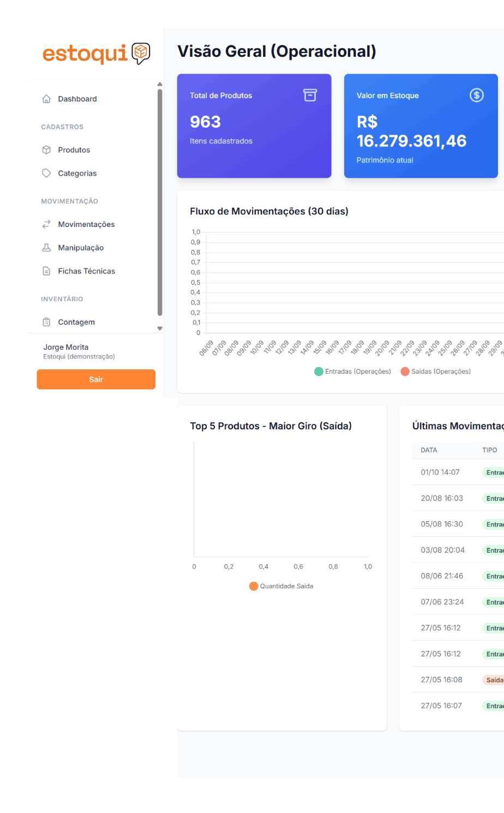Click the 08/06 21:46 movement row

[x=458, y=576]
